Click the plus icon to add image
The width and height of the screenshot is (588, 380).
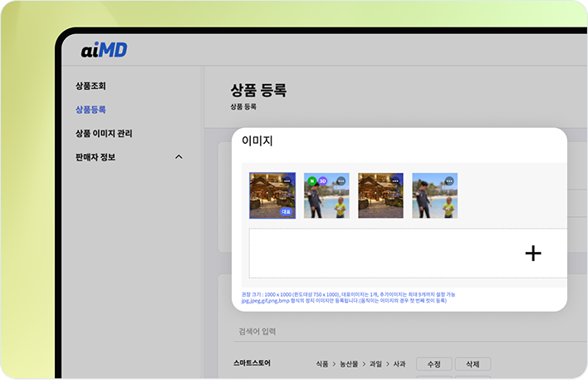pos(533,253)
